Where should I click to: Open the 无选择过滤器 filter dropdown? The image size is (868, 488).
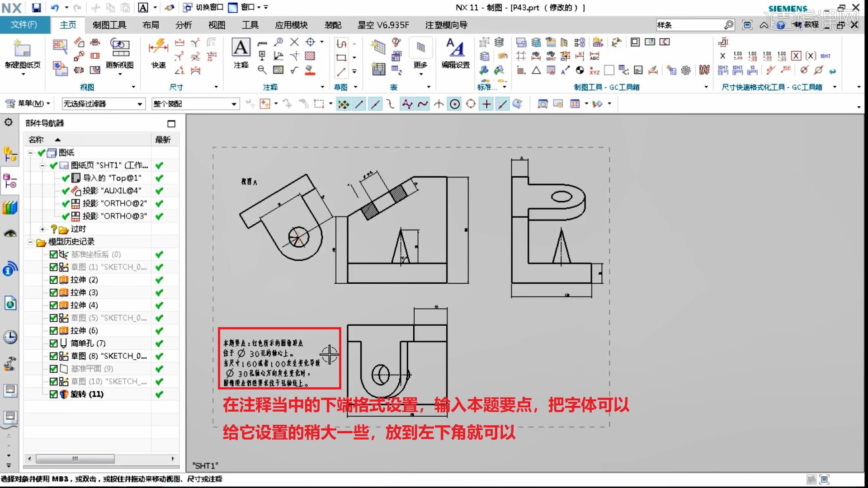coord(138,103)
